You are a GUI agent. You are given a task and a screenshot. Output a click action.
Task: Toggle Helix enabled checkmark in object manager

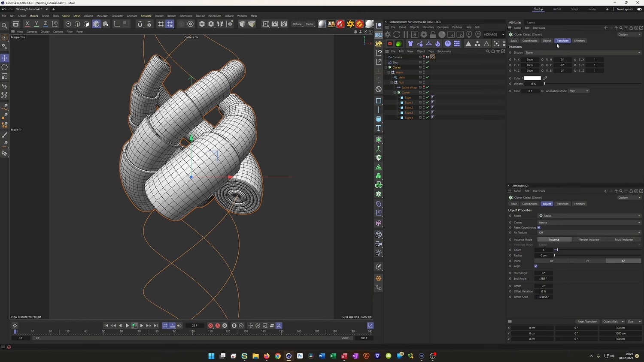coord(427,77)
